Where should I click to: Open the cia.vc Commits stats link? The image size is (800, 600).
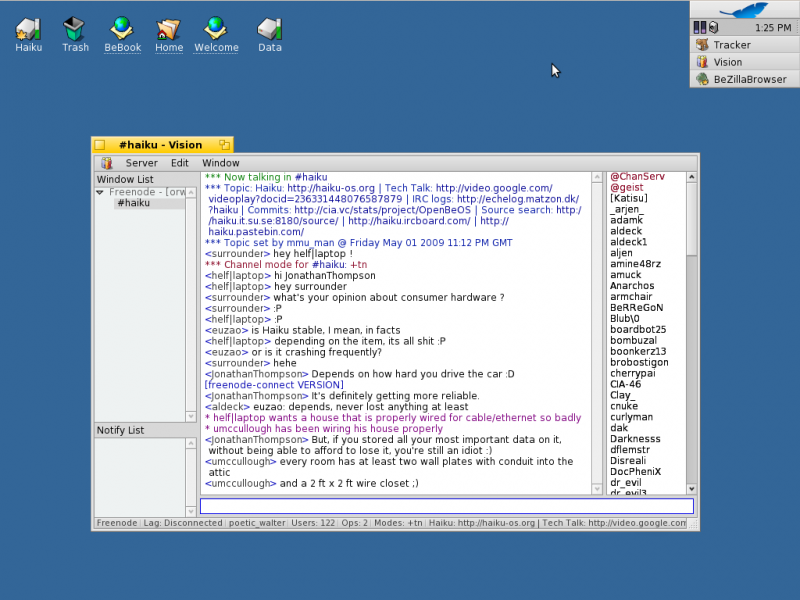(382, 210)
